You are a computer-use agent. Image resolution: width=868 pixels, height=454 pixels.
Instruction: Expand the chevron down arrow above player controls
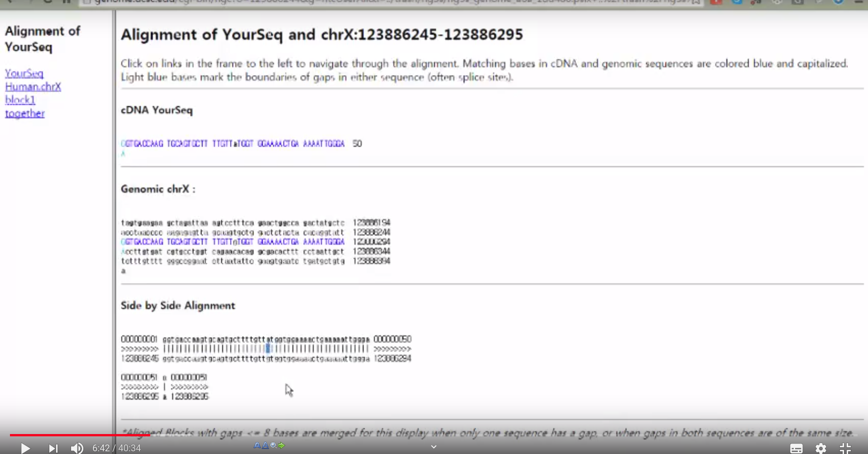(434, 447)
